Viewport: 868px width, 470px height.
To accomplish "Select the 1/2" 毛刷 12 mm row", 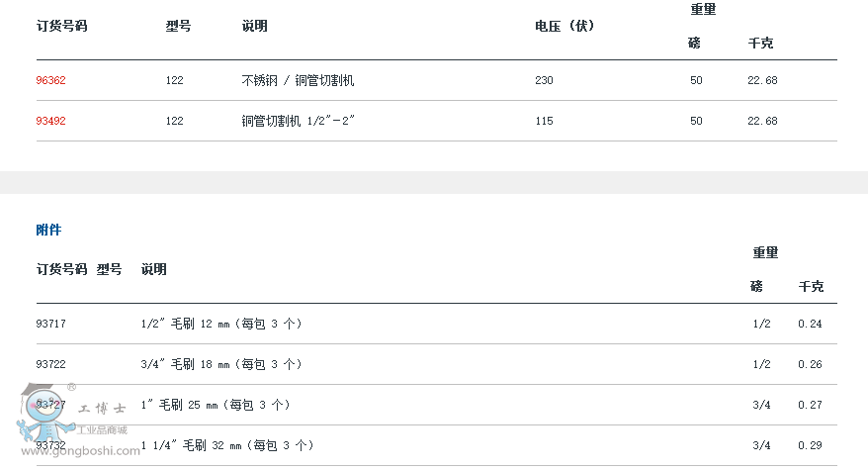I will [437, 324].
